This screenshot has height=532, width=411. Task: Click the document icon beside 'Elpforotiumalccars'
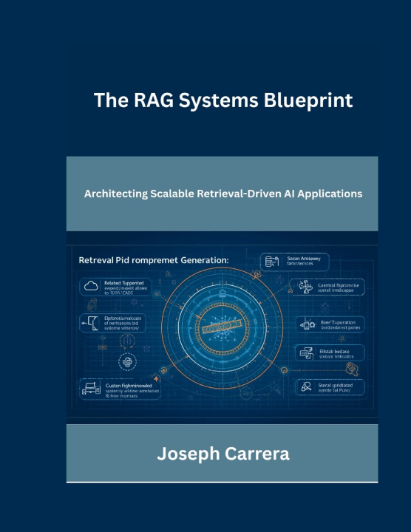[90, 323]
